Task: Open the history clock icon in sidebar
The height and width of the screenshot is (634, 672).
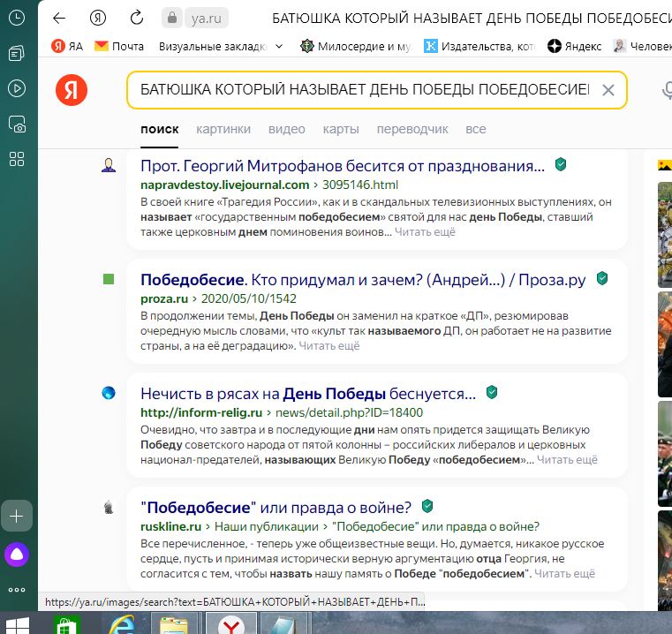Action: point(17,18)
